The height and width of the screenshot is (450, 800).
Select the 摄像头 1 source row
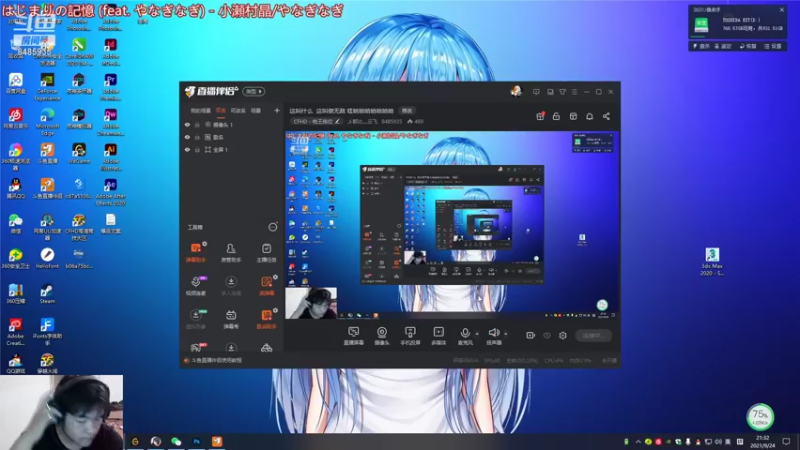(232, 124)
